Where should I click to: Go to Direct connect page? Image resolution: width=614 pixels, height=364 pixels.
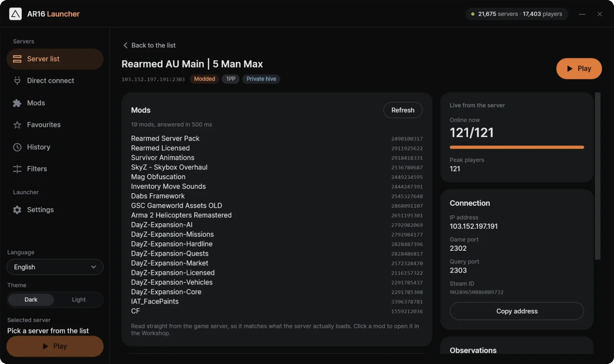click(x=55, y=80)
